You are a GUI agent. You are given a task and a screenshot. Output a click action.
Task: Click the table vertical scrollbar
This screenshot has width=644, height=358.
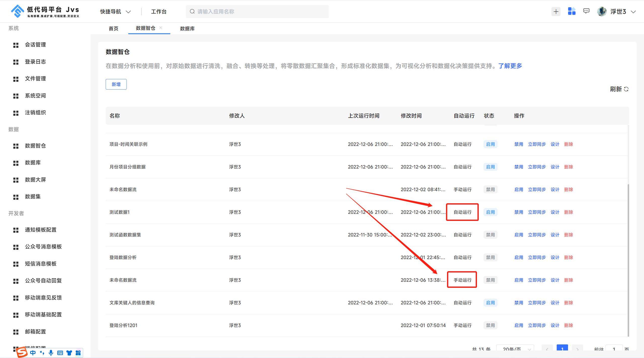point(628,260)
